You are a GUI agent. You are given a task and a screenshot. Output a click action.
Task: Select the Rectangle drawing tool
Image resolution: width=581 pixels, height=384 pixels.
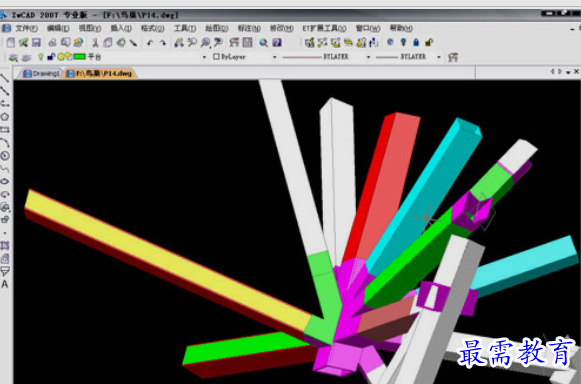(x=4, y=130)
